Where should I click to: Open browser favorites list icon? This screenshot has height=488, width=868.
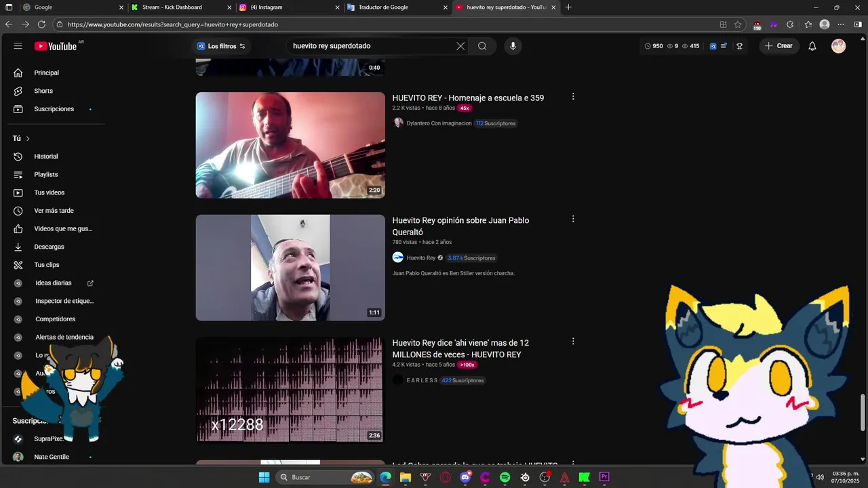808,24
